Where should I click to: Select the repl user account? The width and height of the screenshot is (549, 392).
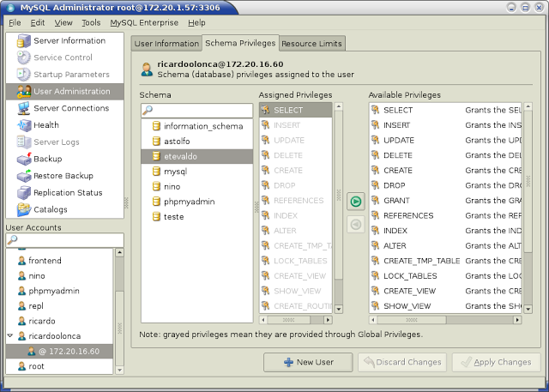tap(59, 305)
